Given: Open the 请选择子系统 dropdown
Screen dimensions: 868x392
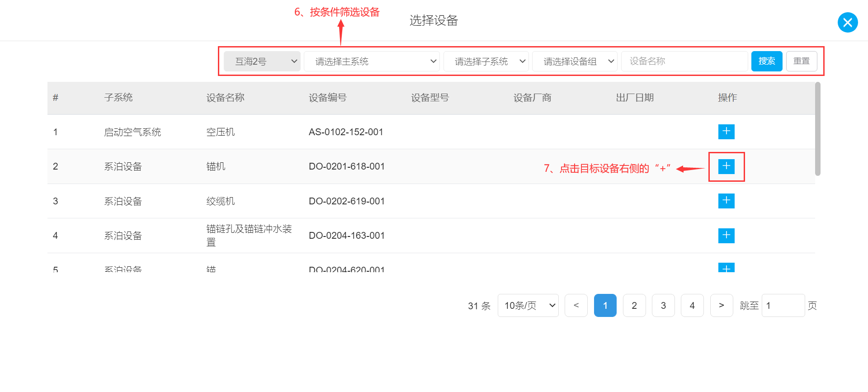Looking at the screenshot, I should pyautogui.click(x=486, y=61).
